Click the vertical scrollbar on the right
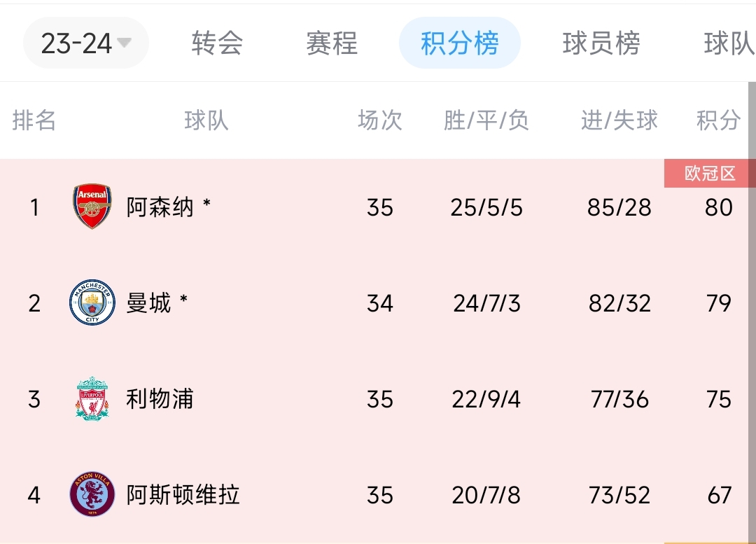This screenshot has width=756, height=544. (752, 280)
